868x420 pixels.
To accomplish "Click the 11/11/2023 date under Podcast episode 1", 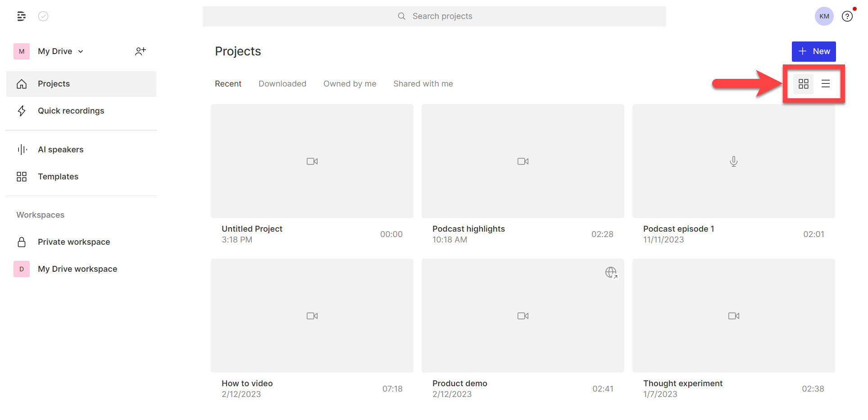I will tap(663, 240).
